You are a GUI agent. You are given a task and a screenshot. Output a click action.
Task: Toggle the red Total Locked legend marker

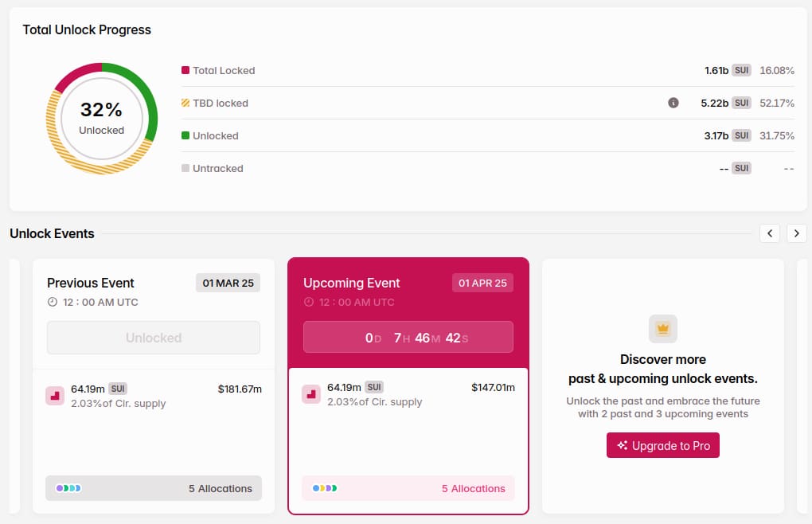tap(184, 70)
